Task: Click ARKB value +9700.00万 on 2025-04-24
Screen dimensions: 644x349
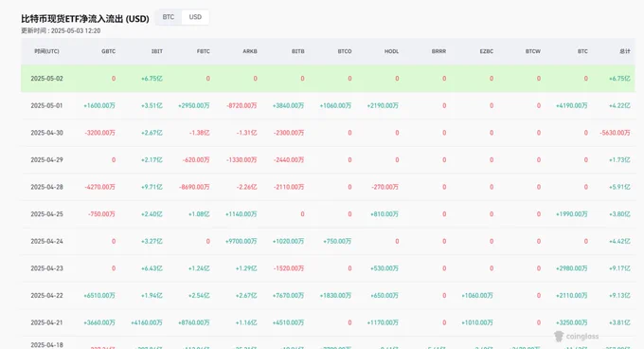Action: [241, 241]
